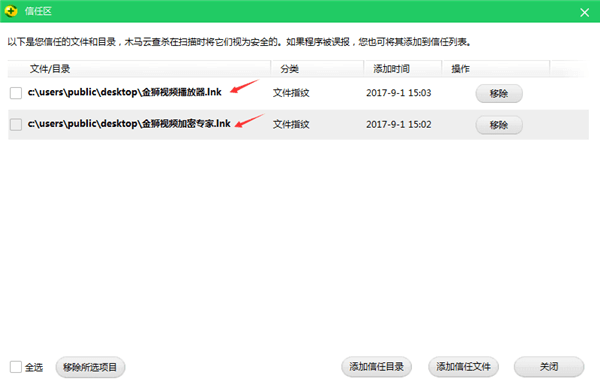Click the 360 logo icon in title bar

pos(11,11)
